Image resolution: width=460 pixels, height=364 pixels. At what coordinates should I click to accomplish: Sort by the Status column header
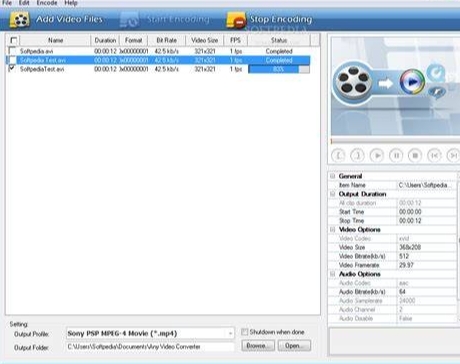279,40
